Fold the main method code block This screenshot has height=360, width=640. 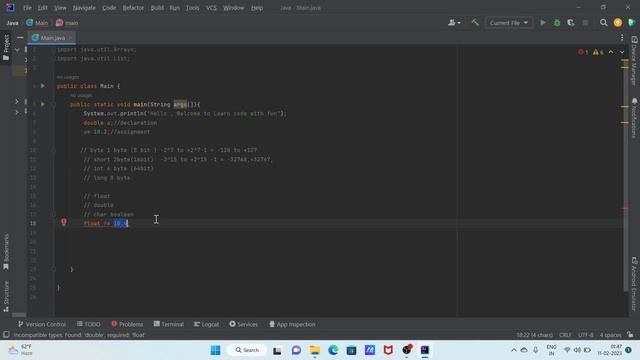(53, 104)
